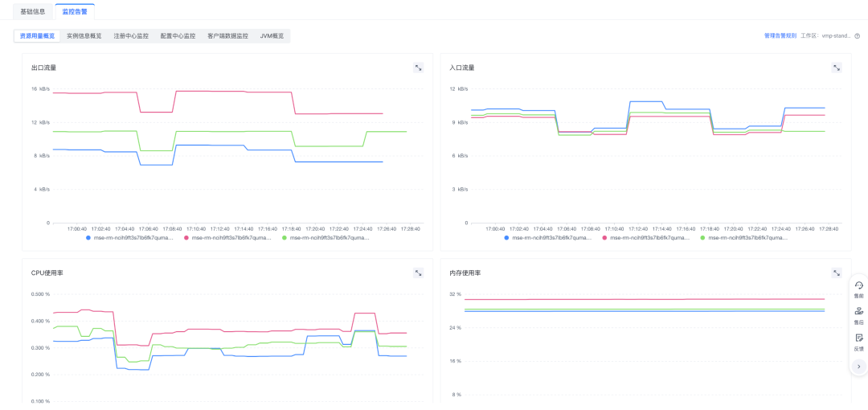
Task: Open the 配置中心监控 sub-tab
Action: pyautogui.click(x=178, y=36)
